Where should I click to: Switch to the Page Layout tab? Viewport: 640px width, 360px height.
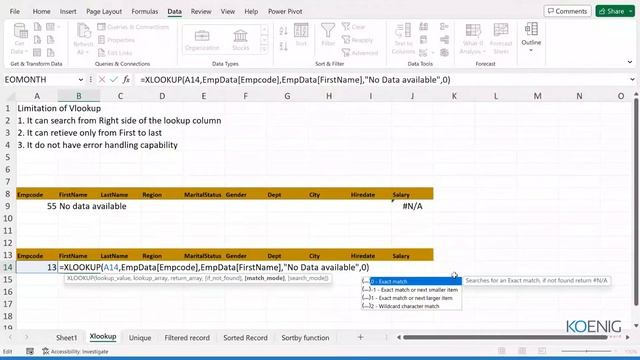pyautogui.click(x=104, y=11)
